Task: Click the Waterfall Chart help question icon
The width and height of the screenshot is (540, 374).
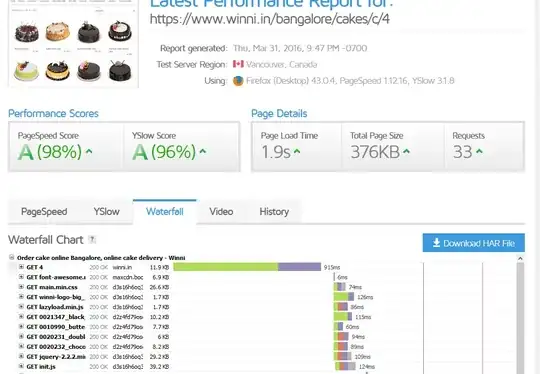Action: click(92, 240)
